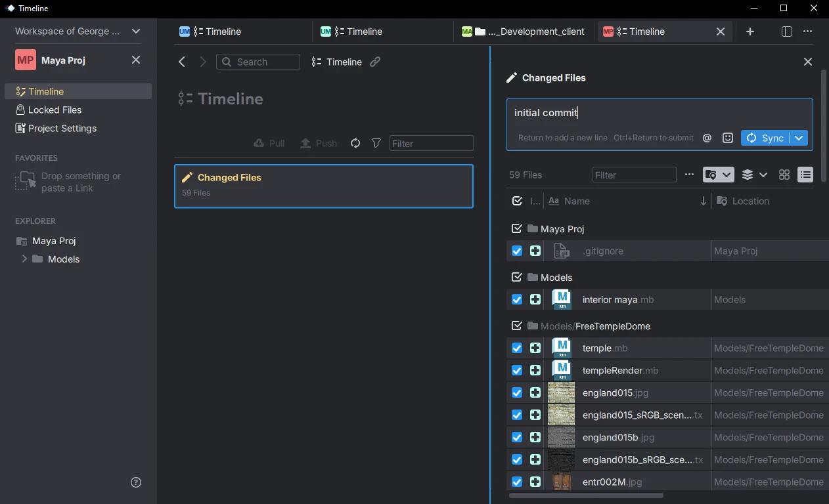
Task: Open the england015.jpg thumbnail
Action: tap(561, 392)
